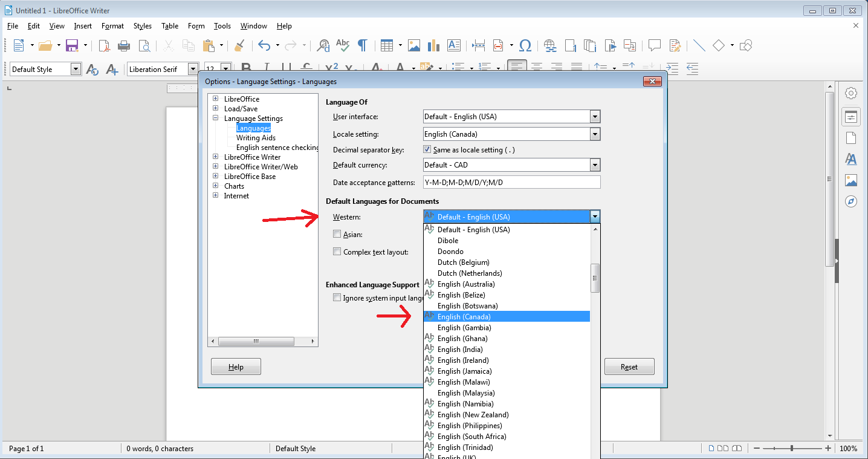Open sidebar Properties panel icon
The image size is (868, 459).
coord(851,117)
